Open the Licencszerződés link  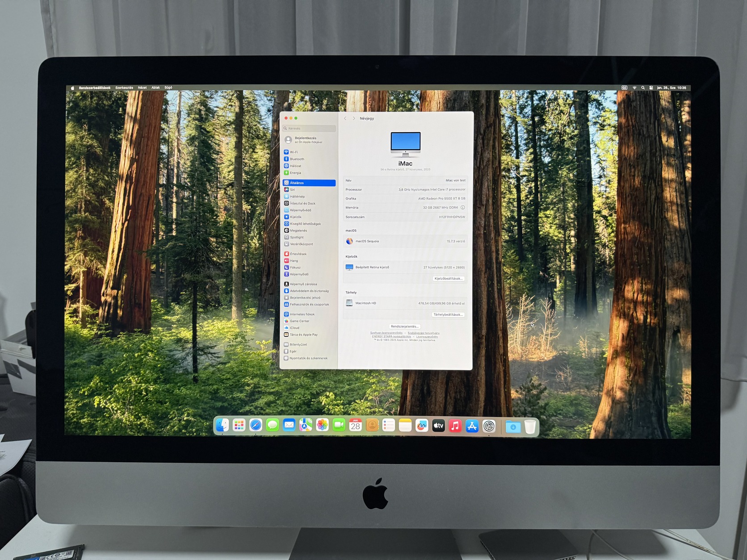[427, 337]
